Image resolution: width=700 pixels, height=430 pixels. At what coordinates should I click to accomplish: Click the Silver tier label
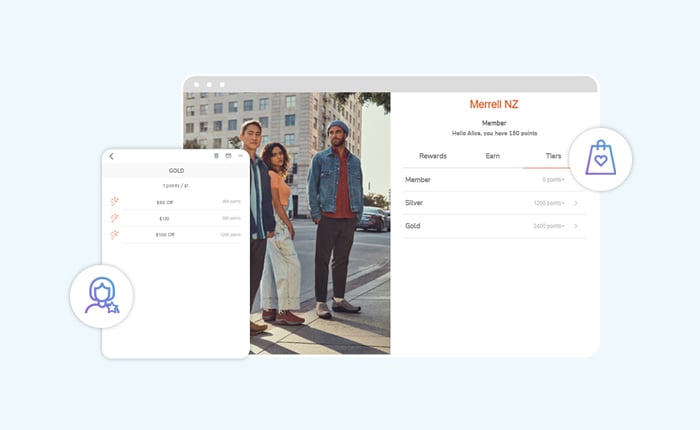[x=414, y=203]
